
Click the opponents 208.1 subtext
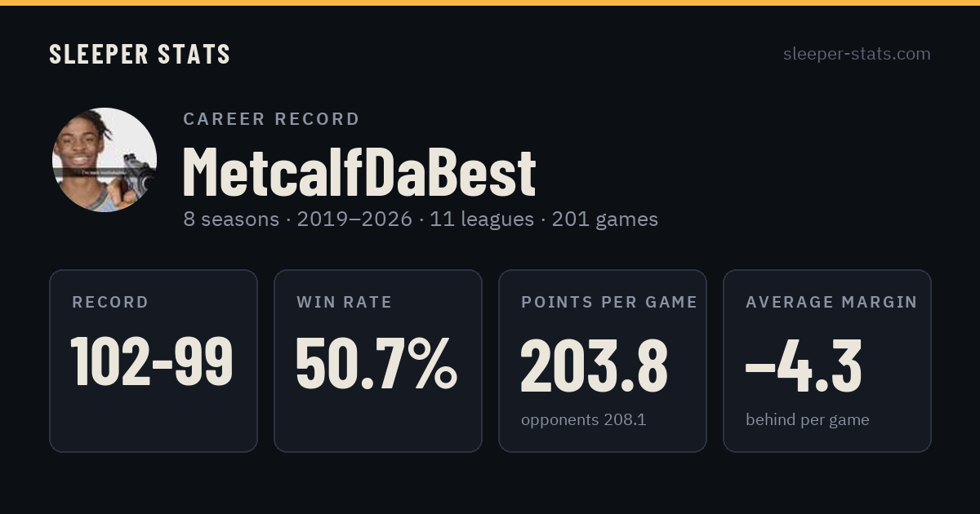(583, 420)
